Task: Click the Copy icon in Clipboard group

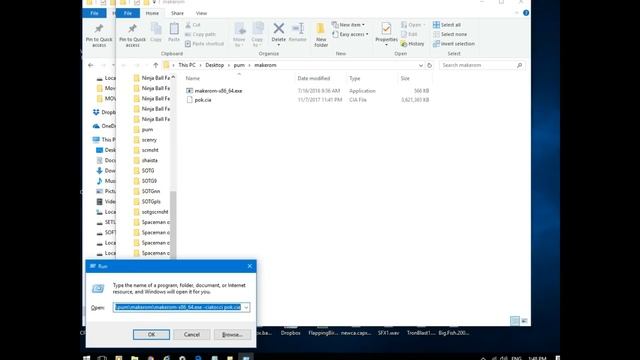Action: (x=156, y=32)
